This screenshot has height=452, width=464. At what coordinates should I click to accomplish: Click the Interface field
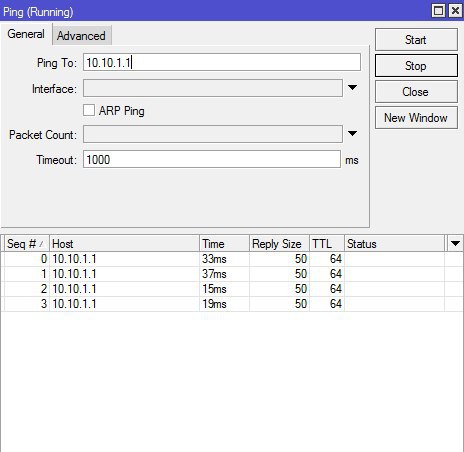213,88
